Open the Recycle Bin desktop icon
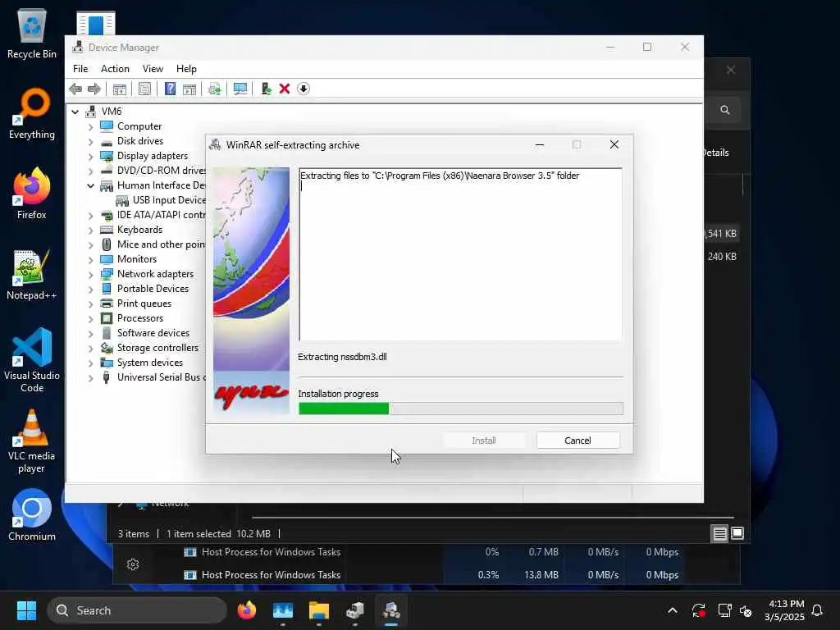The height and width of the screenshot is (630, 840). (x=32, y=34)
